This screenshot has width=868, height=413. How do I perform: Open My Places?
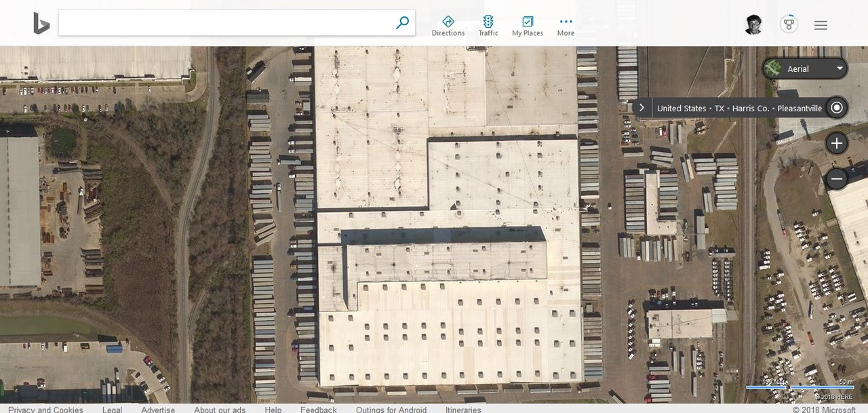pyautogui.click(x=528, y=26)
